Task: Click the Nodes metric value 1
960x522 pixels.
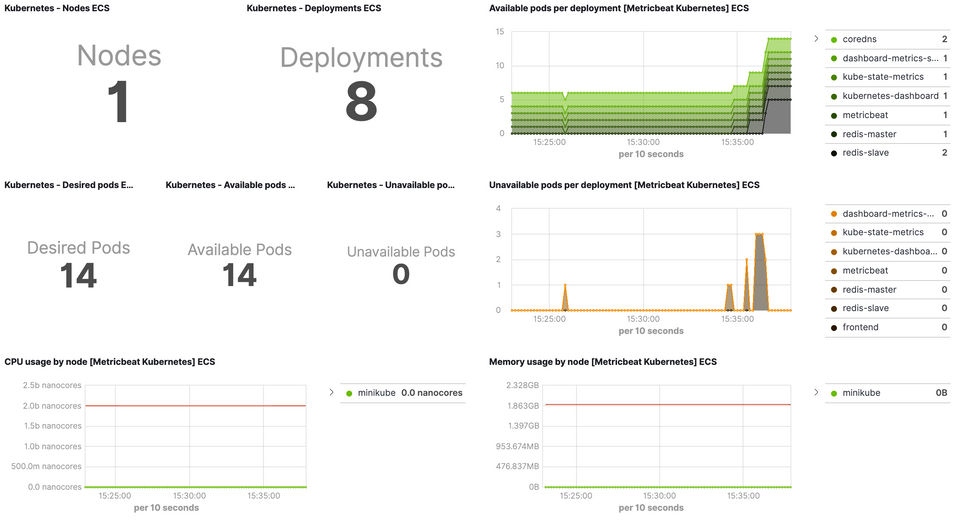Action: (118, 102)
